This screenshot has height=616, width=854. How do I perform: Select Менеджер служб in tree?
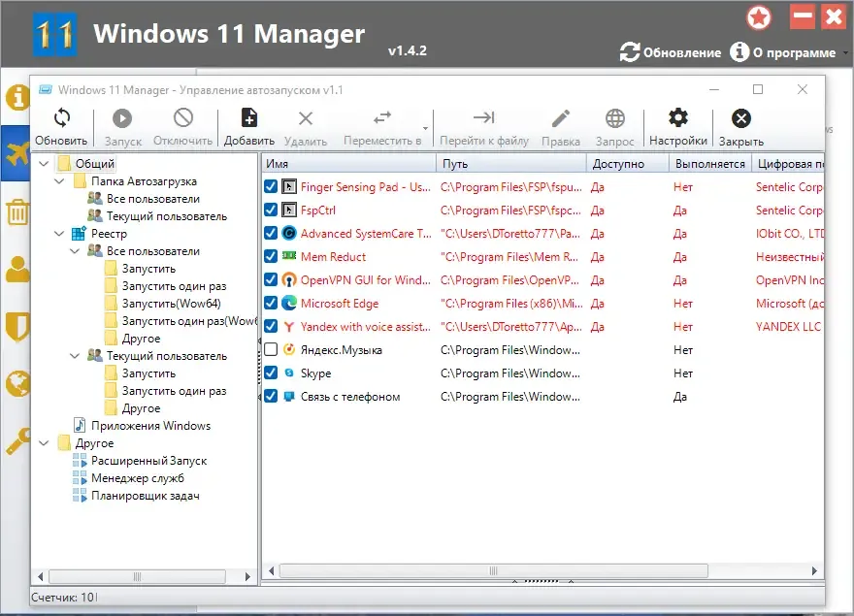(x=137, y=478)
